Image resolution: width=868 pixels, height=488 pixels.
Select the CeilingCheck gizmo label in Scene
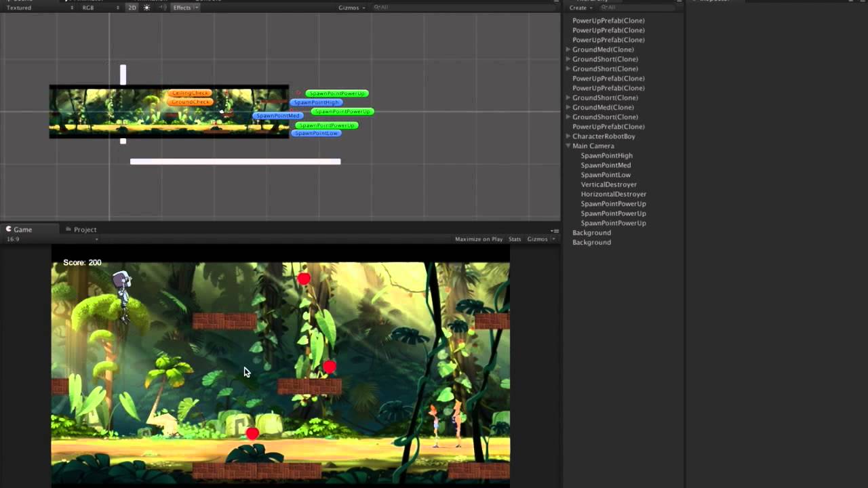190,93
